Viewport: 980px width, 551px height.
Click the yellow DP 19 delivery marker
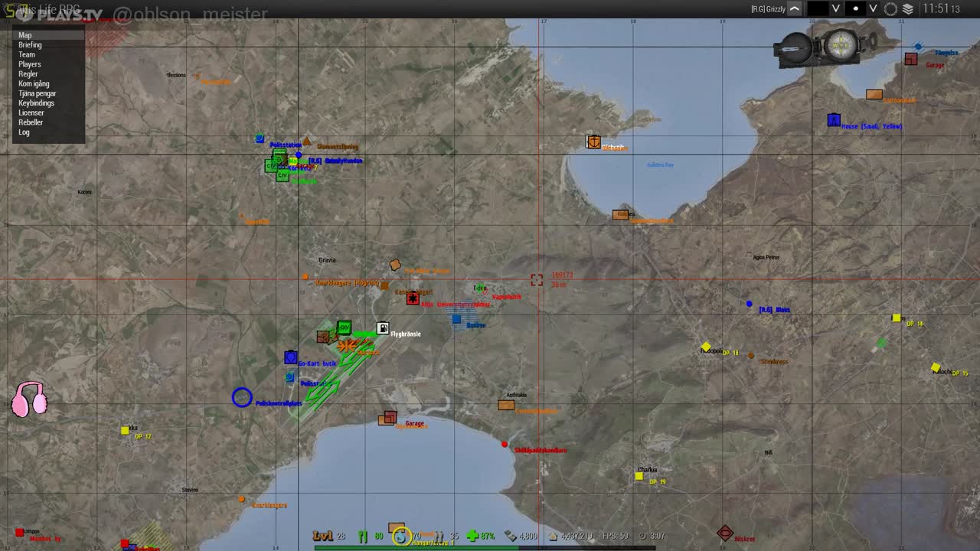[639, 476]
